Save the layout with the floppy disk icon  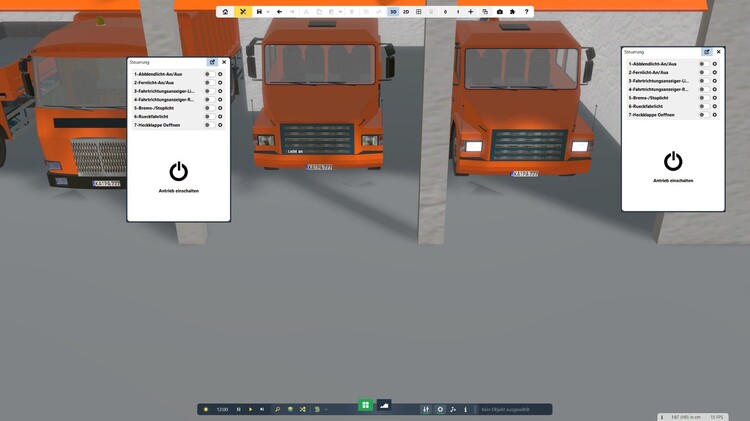point(259,11)
